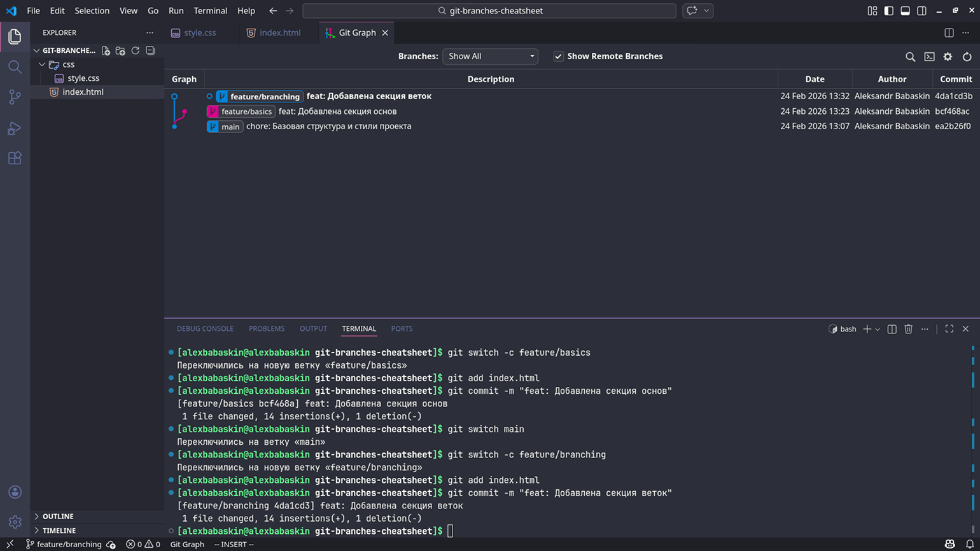Toggle Show Remote Branches checkbox
Screen dimensions: 980x551
pos(558,57)
